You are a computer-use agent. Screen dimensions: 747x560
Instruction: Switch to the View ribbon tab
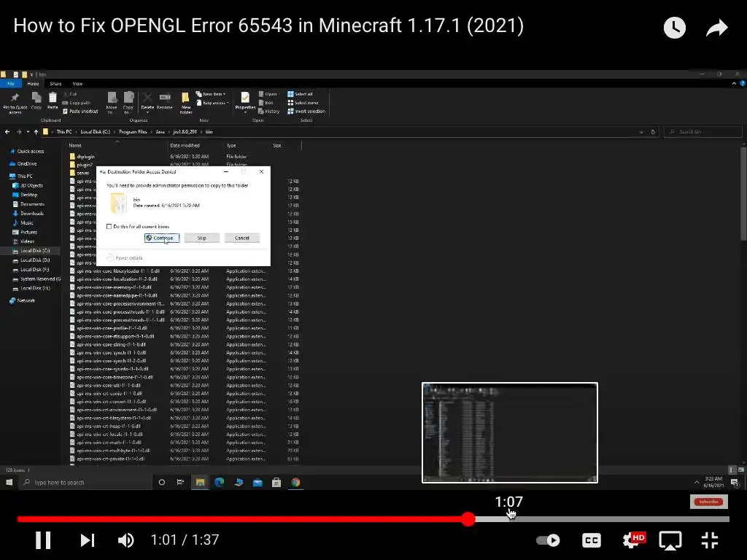(77, 83)
